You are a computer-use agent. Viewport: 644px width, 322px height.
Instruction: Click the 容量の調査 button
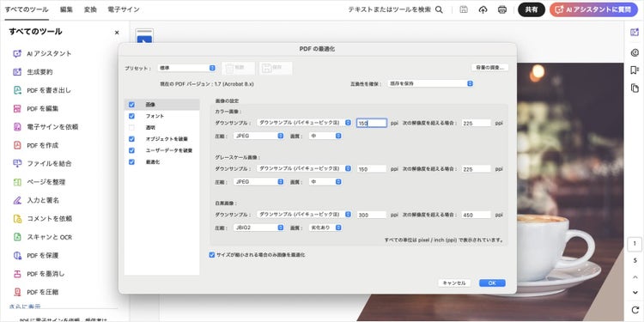click(x=489, y=67)
